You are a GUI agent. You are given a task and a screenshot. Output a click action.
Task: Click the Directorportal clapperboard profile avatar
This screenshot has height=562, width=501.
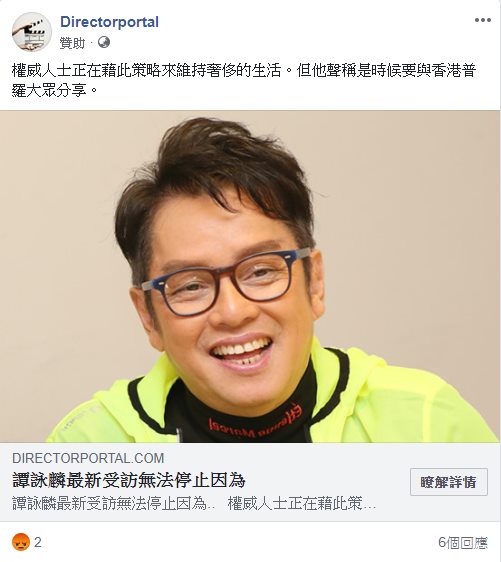pyautogui.click(x=31, y=32)
